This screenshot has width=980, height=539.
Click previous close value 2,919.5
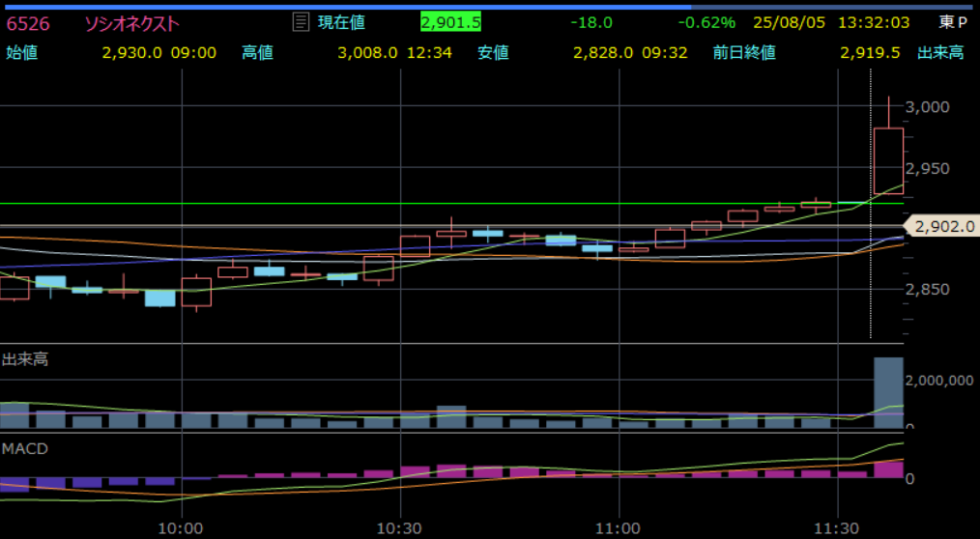coord(870,52)
